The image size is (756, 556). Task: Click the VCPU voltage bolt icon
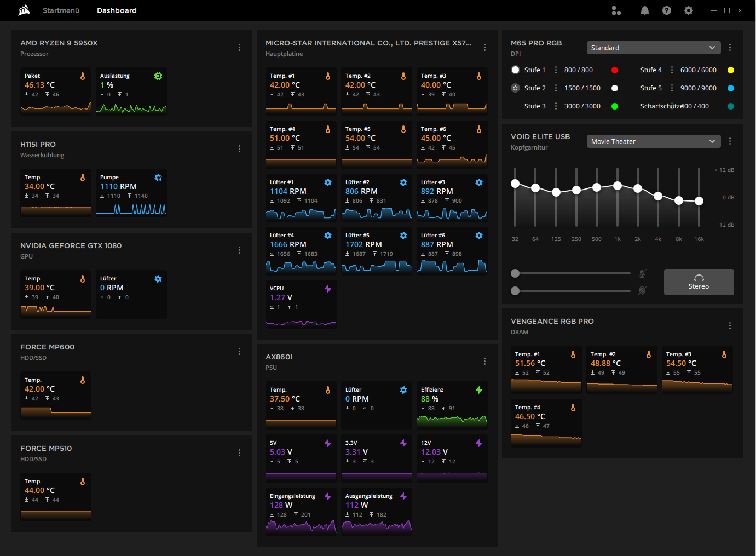tap(328, 289)
